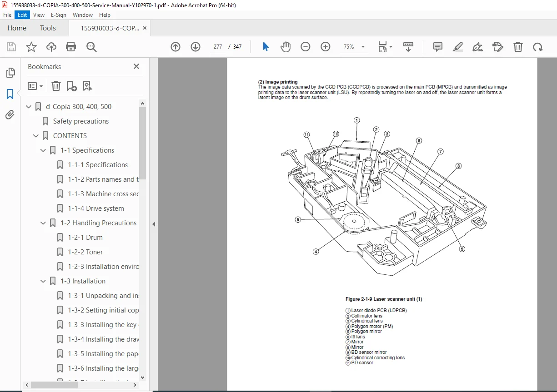Jump to 1-3-4 Installing the drawer bookmark

103,339
